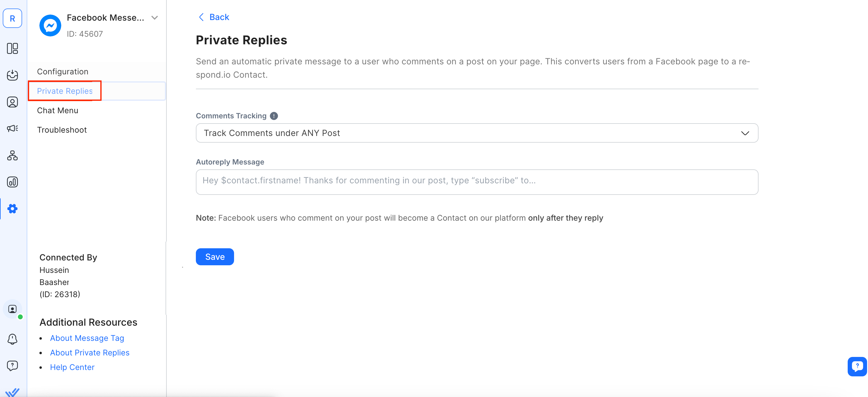Click the Save button
868x397 pixels.
coord(215,257)
